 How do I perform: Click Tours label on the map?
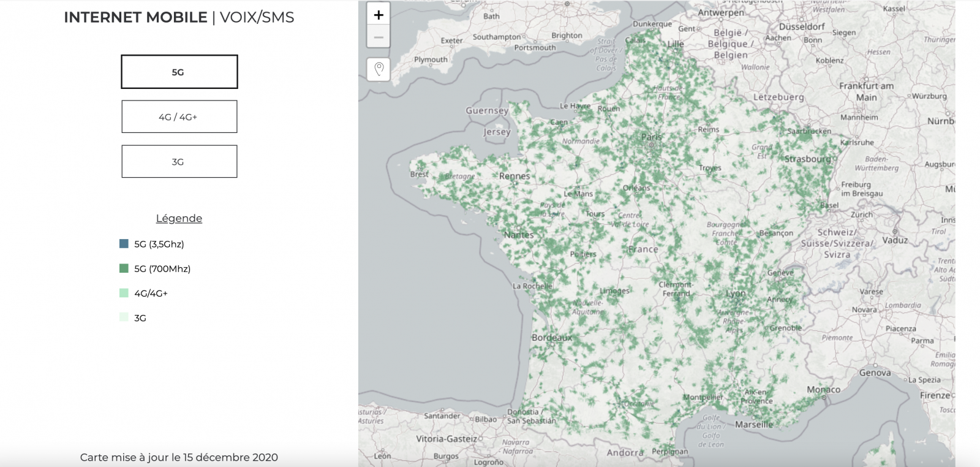coord(595,214)
